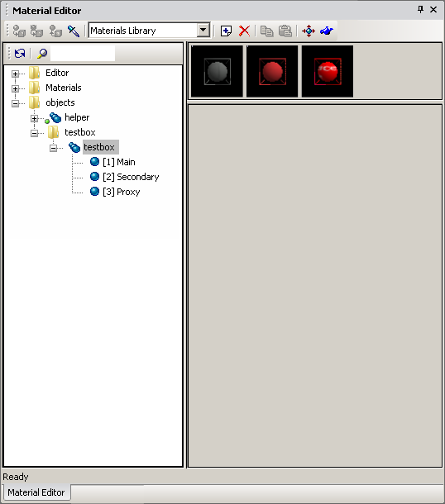Click the bright red sphere preview thumbnail
Screen dimensions: 445x504
coord(328,71)
